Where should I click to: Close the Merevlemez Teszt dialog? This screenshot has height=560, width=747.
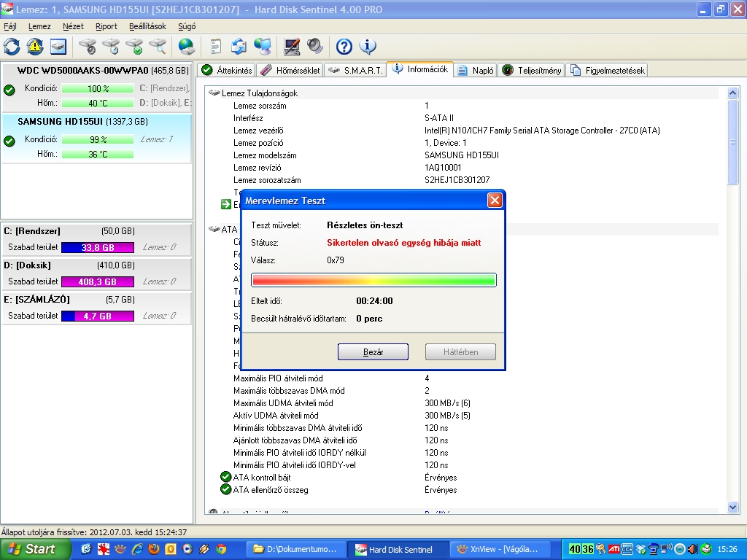495,201
